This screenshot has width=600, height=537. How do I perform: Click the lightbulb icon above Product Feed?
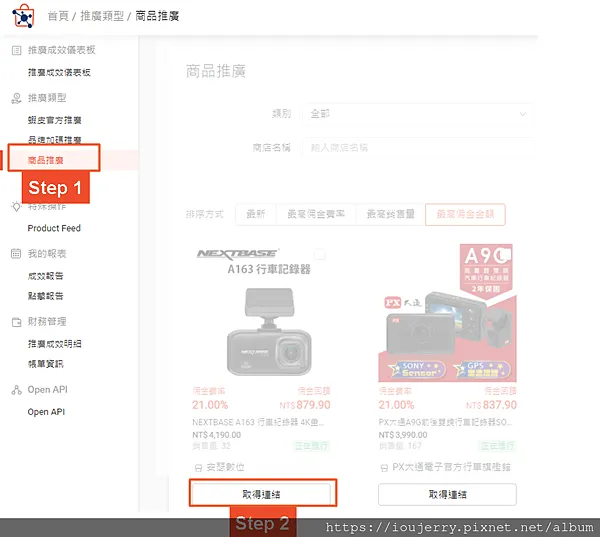coord(16,207)
